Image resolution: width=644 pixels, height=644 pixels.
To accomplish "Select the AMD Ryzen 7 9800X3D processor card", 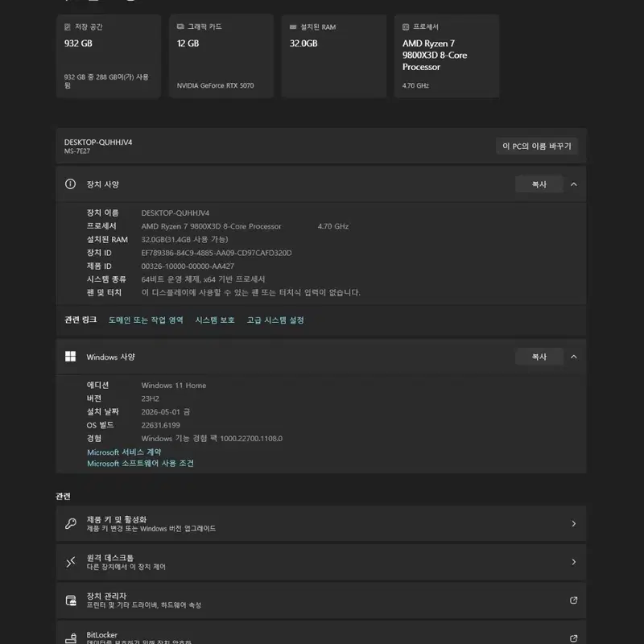I will [x=447, y=56].
